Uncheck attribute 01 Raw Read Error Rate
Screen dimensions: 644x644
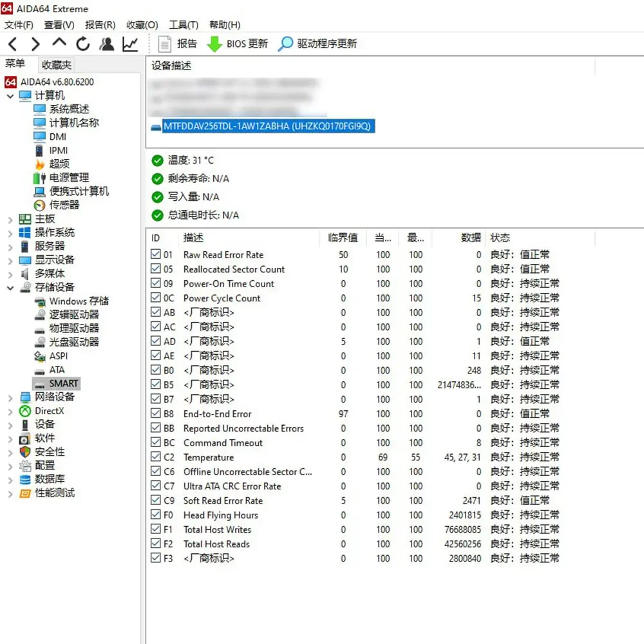point(156,254)
